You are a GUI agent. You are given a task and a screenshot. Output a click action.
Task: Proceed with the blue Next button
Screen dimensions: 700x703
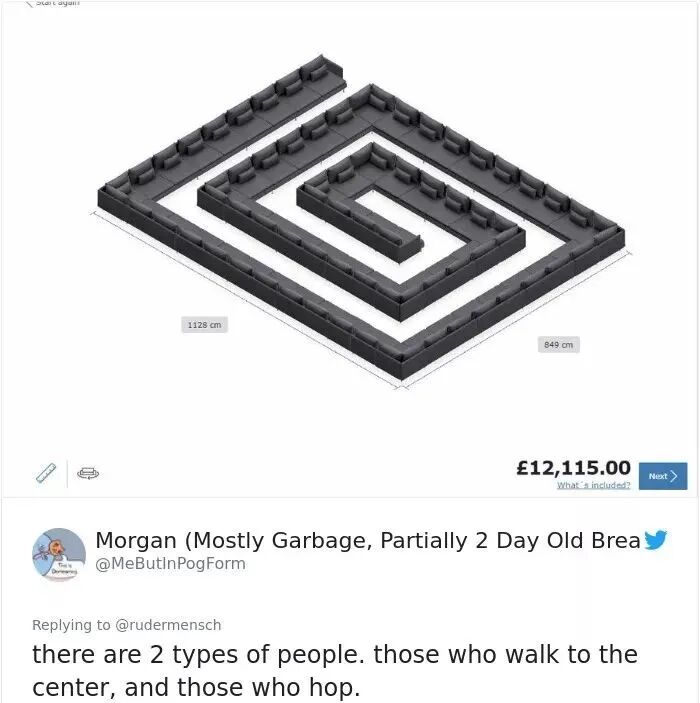(x=663, y=476)
